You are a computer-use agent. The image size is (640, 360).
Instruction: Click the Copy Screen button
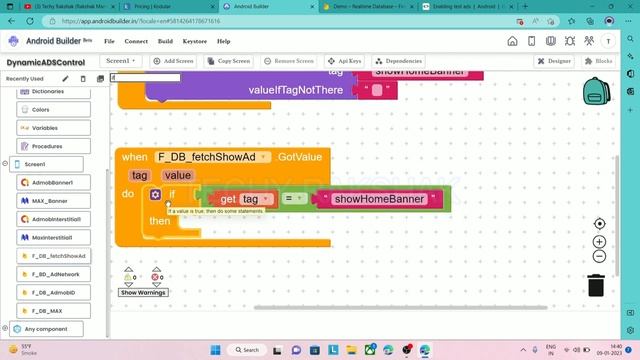pos(229,61)
